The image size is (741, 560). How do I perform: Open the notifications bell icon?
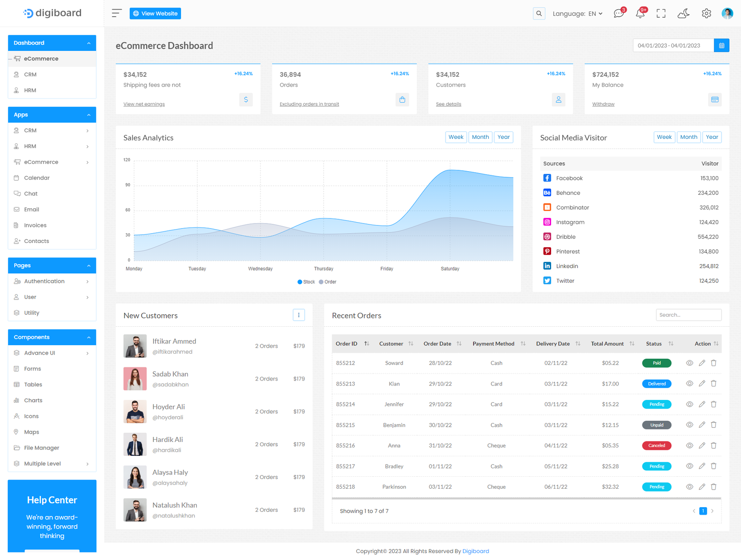(640, 13)
